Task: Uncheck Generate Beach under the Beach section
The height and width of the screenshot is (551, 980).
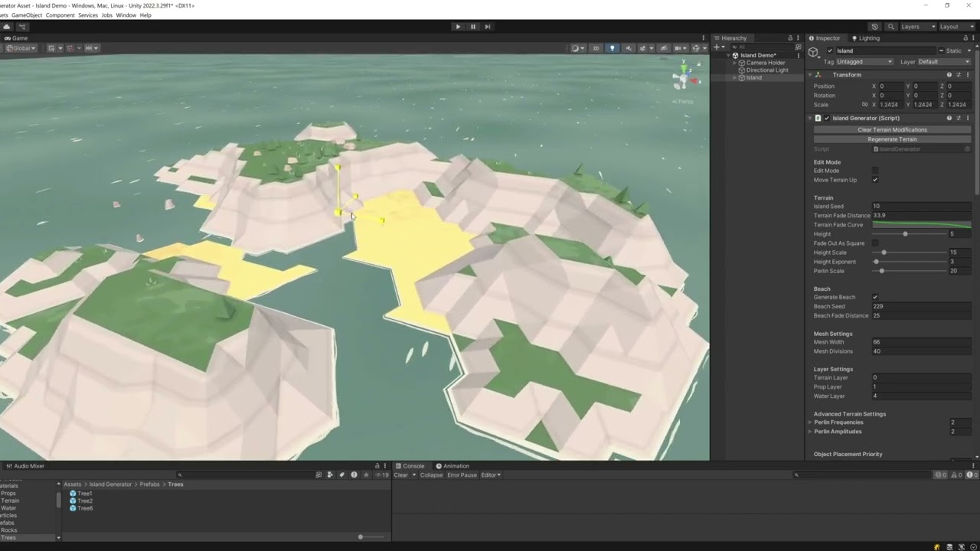Action: tap(875, 297)
